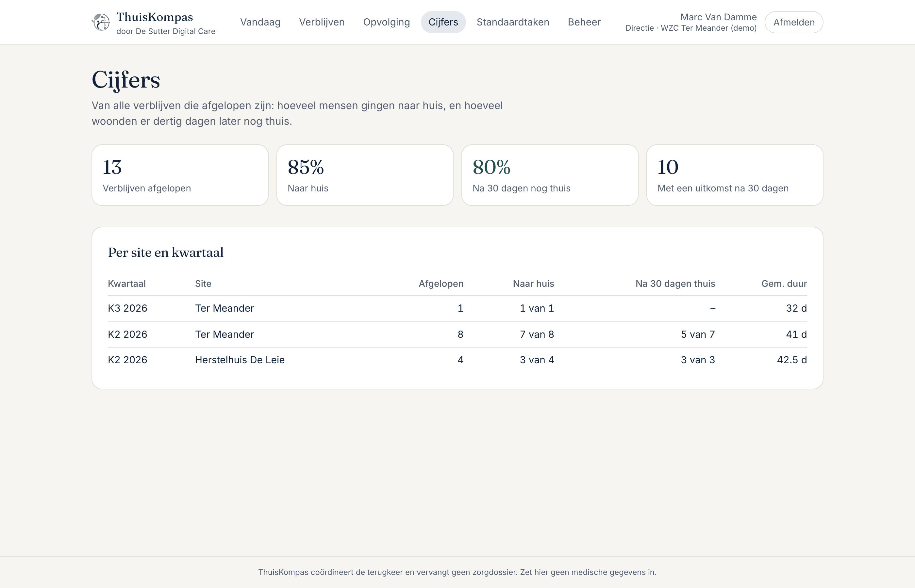Click '7 van 8' in Naar huis column
915x588 pixels.
click(x=537, y=335)
